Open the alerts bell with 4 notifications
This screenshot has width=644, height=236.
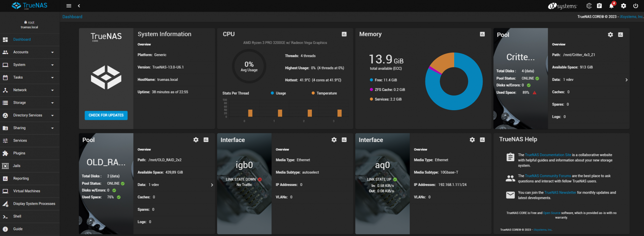(x=611, y=6)
